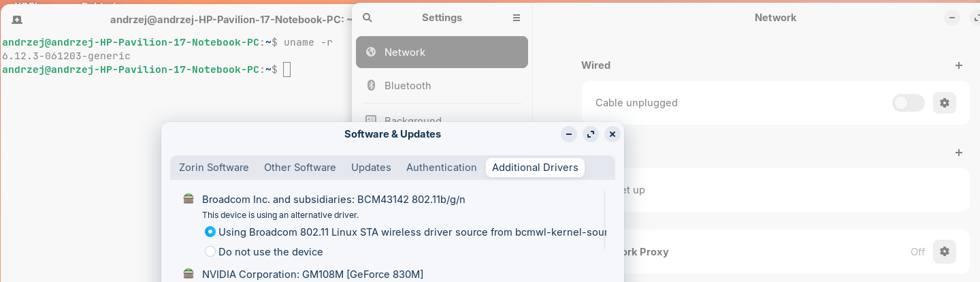Open the Network Proxy gear settings
Viewport: 980px width, 282px height.
tap(944, 251)
